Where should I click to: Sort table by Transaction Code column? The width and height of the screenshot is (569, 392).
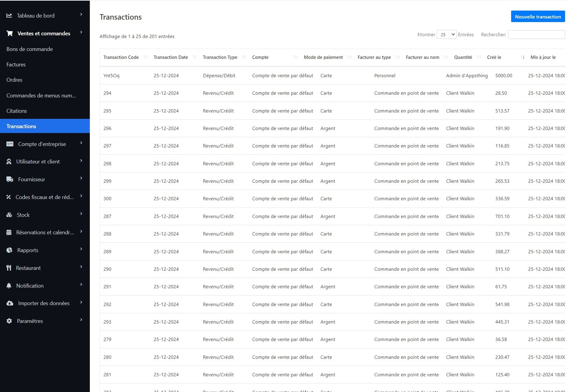pos(121,57)
